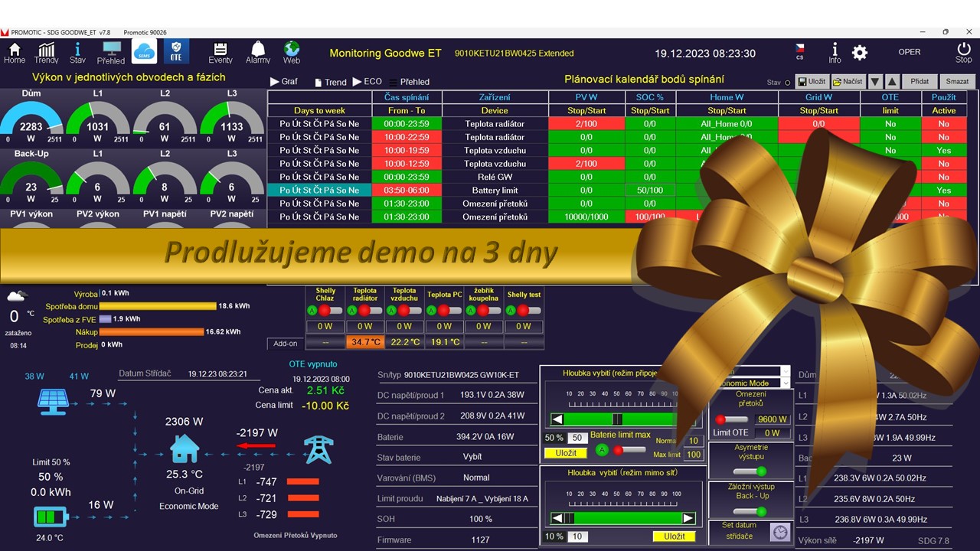Switch to the Trend view
The image size is (980, 551).
click(x=331, y=81)
